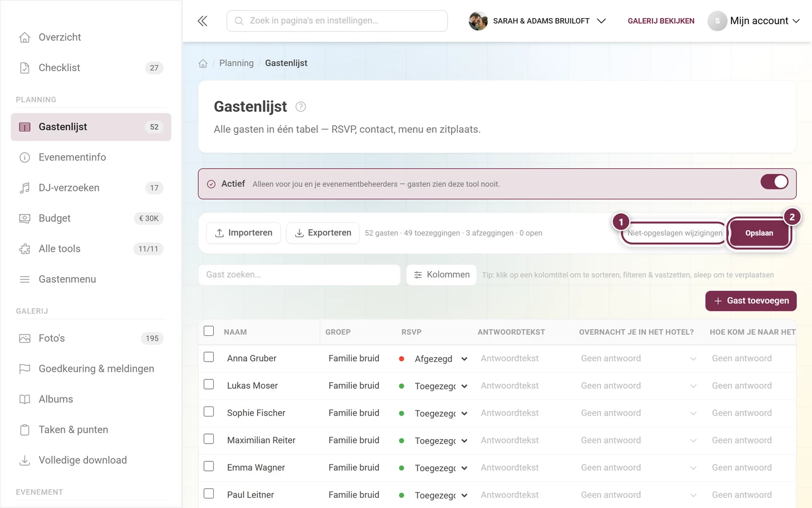812x508 pixels.
Task: Open DJ-verzoeken in the sidebar
Action: [x=91, y=188]
